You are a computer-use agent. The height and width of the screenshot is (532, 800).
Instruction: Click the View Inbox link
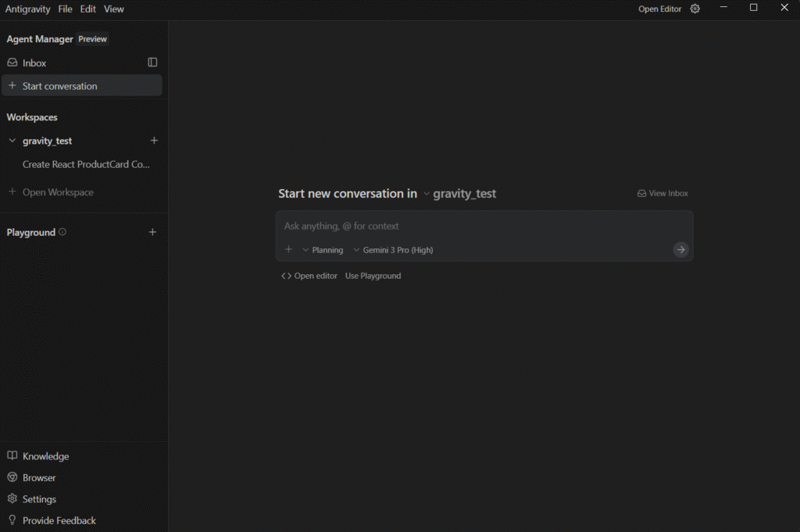(662, 194)
